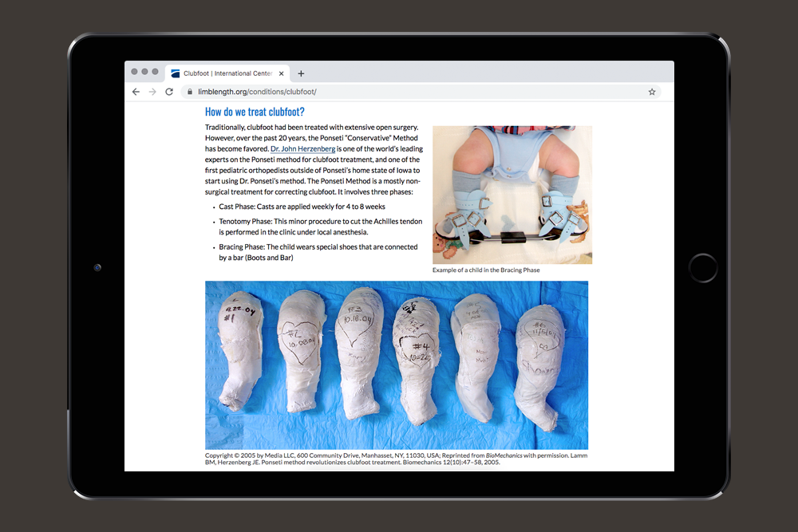Screen dimensions: 798x532
Task: Click the browser forward arrow
Action: tap(152, 92)
